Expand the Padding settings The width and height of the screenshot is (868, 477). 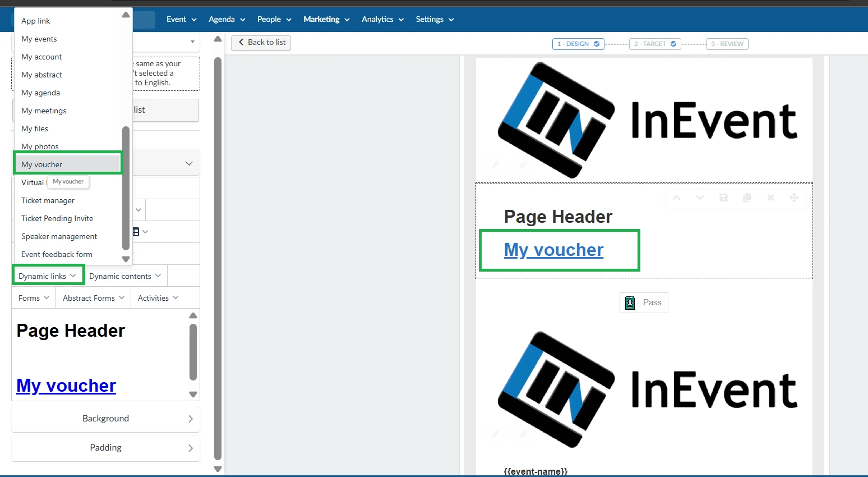105,448
